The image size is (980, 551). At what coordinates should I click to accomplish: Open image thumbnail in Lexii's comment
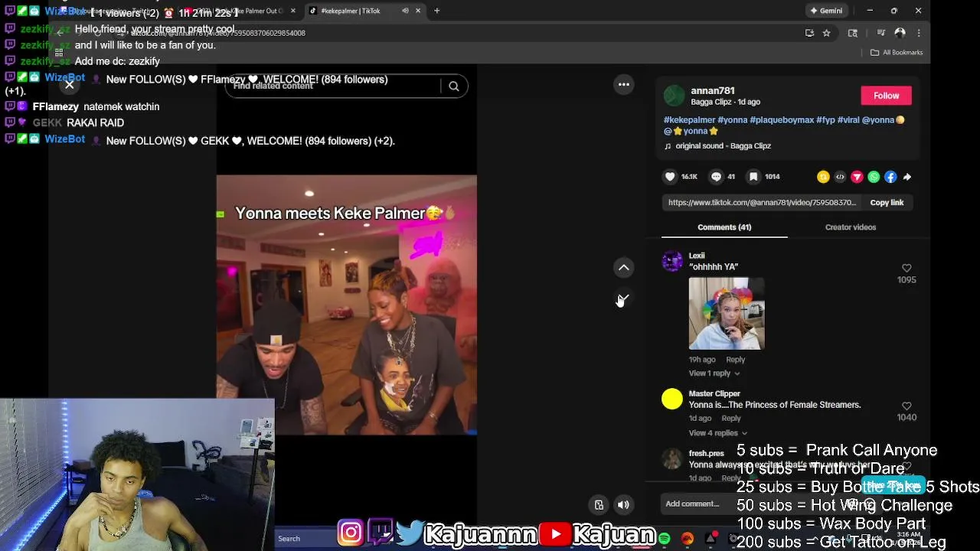[x=726, y=314]
